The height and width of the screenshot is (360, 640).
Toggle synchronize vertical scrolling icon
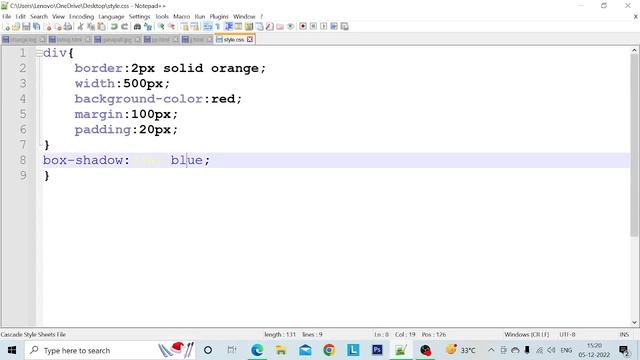[184, 27]
